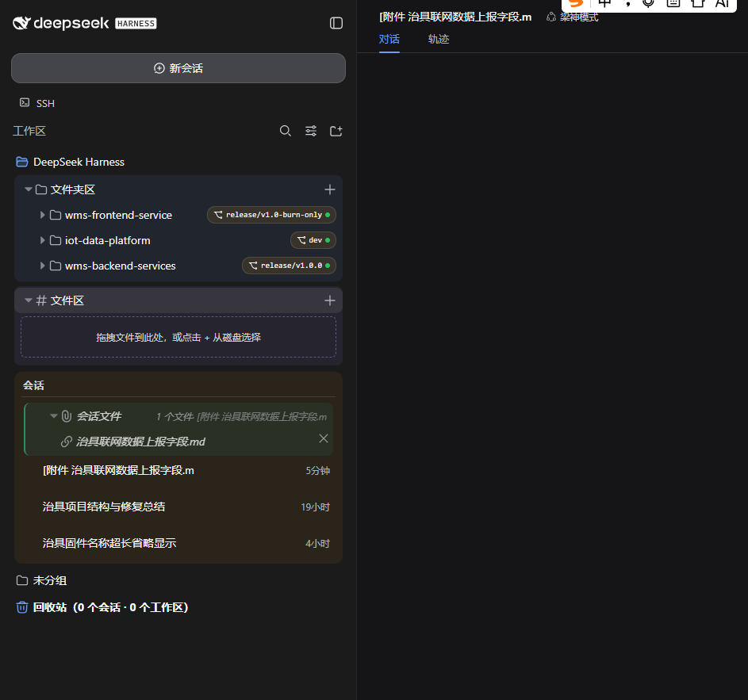Click the add new workspace folder icon
Viewport: 748px width, 700px height.
[x=336, y=131]
